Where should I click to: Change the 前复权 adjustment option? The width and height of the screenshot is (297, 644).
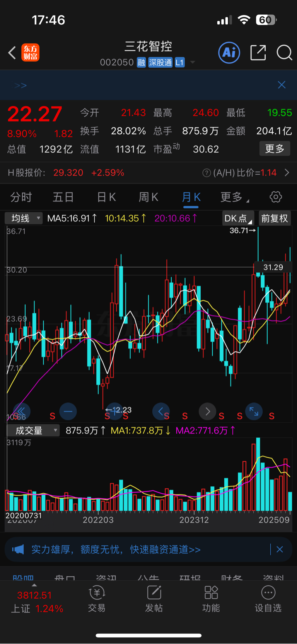[275, 218]
